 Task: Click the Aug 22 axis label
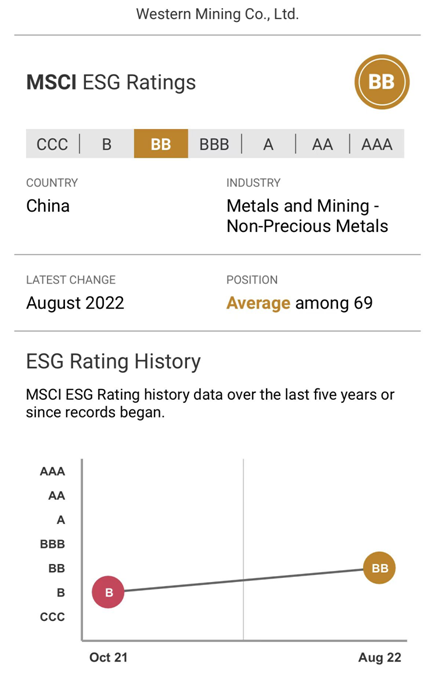point(380,657)
